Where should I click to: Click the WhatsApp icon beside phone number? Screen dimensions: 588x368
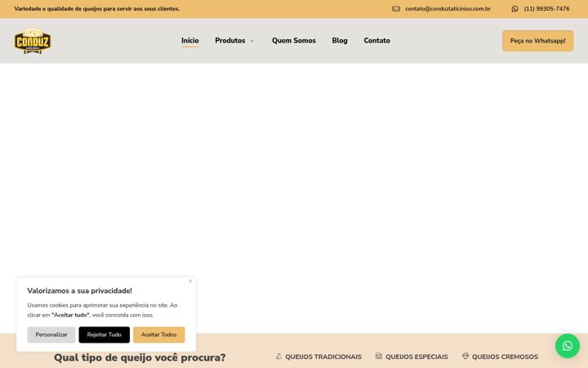point(514,9)
